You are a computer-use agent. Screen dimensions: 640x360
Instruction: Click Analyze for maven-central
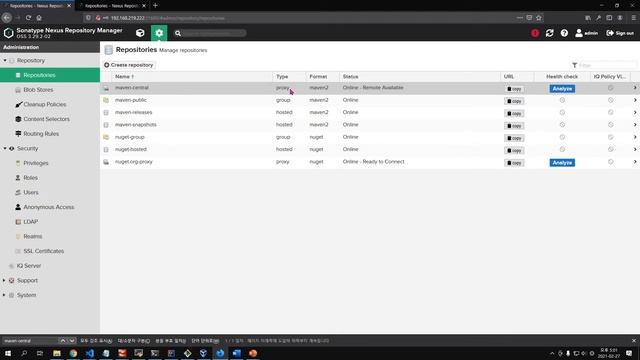562,89
